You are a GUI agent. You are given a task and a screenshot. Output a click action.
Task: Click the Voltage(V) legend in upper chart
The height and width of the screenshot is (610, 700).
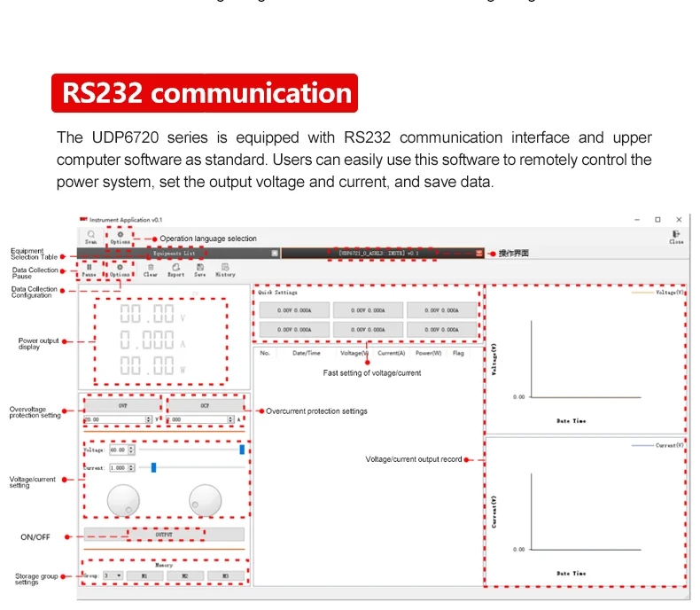tap(657, 292)
